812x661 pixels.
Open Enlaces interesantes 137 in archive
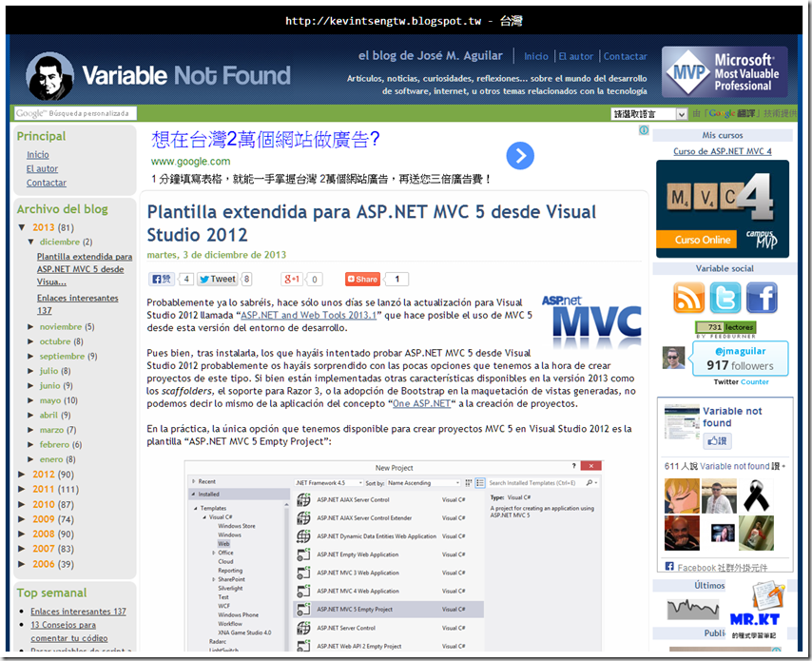[x=77, y=304]
